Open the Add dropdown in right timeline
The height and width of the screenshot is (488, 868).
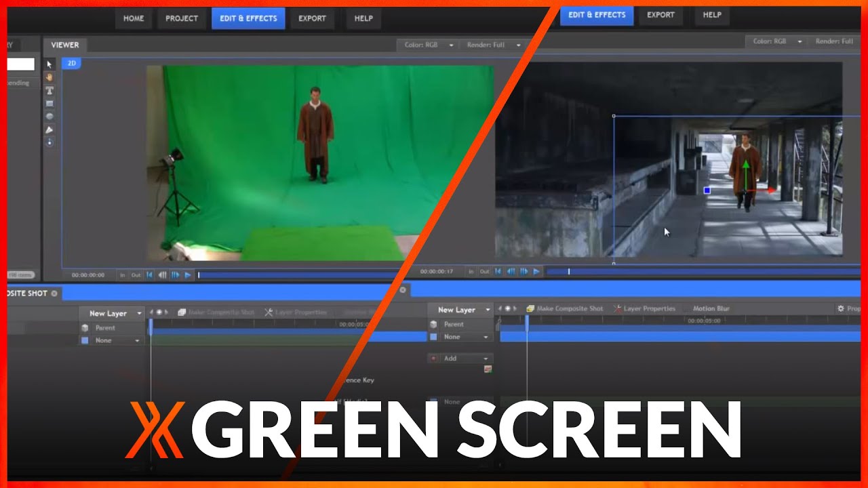pyautogui.click(x=466, y=359)
